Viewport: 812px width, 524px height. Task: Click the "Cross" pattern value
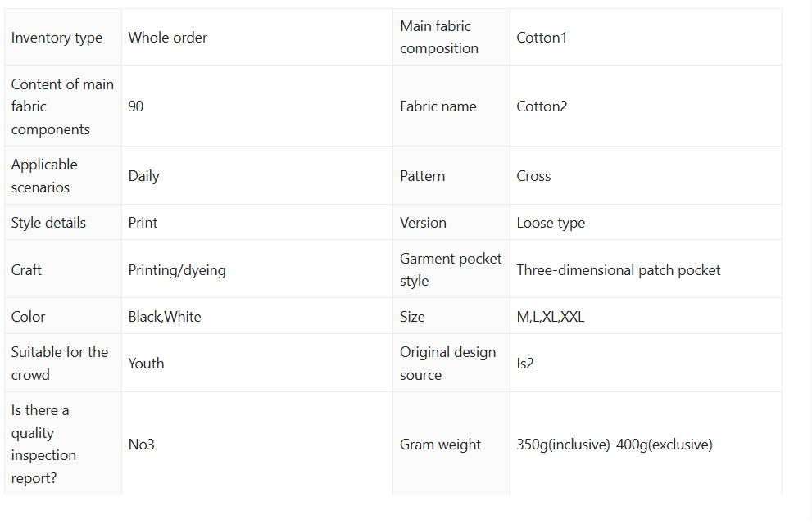click(x=533, y=176)
